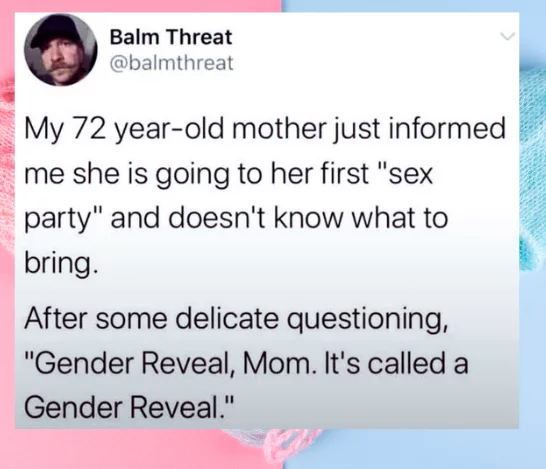Screen dimensions: 546x469
Task: Click Balm Threat's profile avatar photo
Action: point(61,50)
